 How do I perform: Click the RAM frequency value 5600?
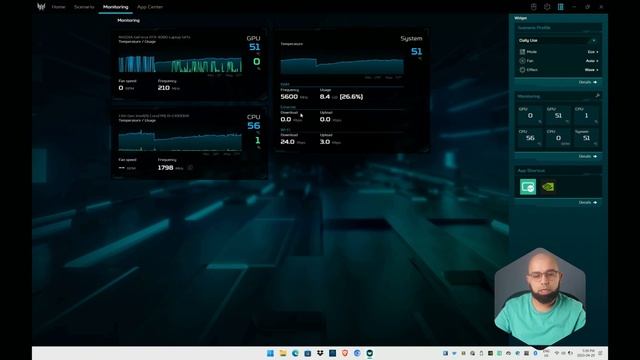click(289, 97)
